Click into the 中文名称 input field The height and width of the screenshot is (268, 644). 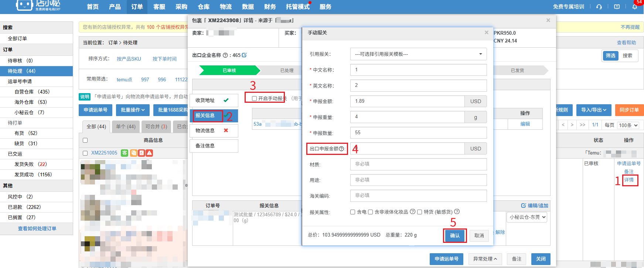[418, 69]
